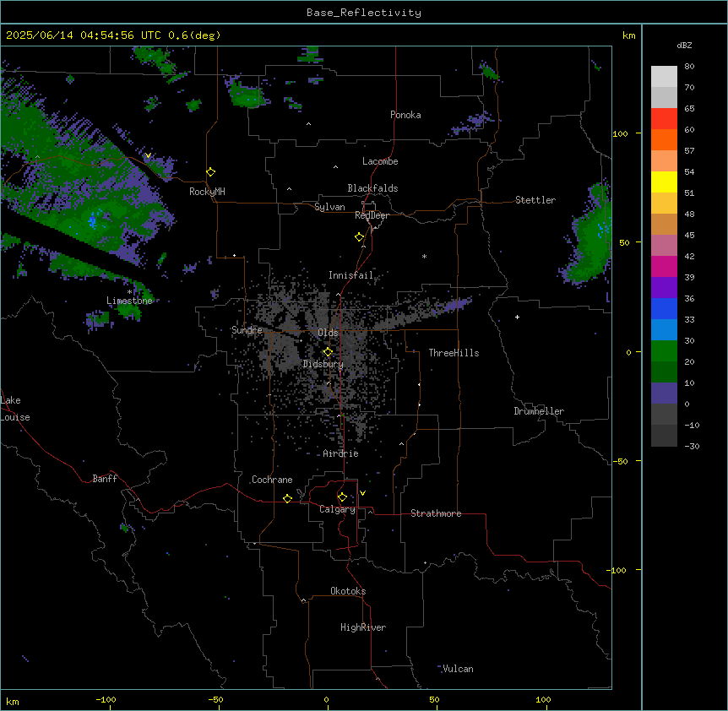This screenshot has width=728, height=711.
Task: Click the white asterisk marker east of RedDeer
Action: tap(424, 256)
